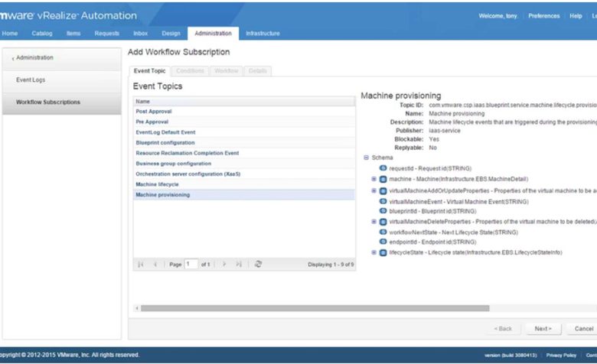Select Orchestration server configuration (XaaS) topic
Viewport: 597px width, 364px height.
click(x=244, y=174)
